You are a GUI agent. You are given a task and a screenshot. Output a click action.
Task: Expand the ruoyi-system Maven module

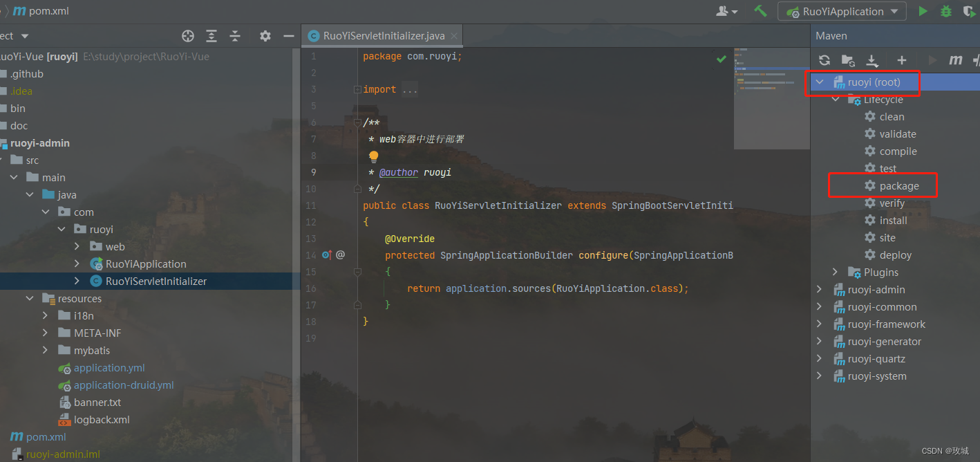click(x=820, y=376)
